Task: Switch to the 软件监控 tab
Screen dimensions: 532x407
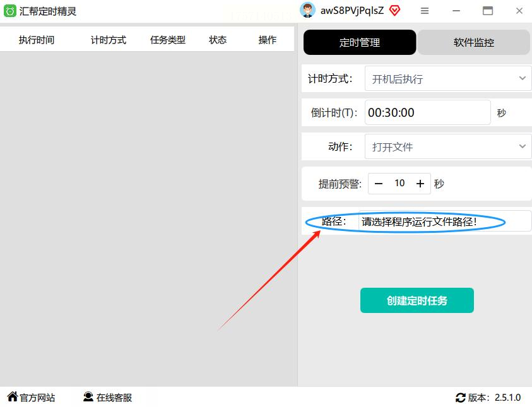Action: tap(474, 42)
